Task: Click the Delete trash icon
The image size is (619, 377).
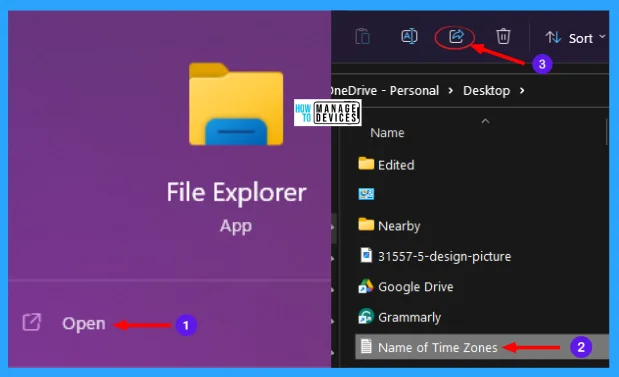Action: (x=503, y=36)
